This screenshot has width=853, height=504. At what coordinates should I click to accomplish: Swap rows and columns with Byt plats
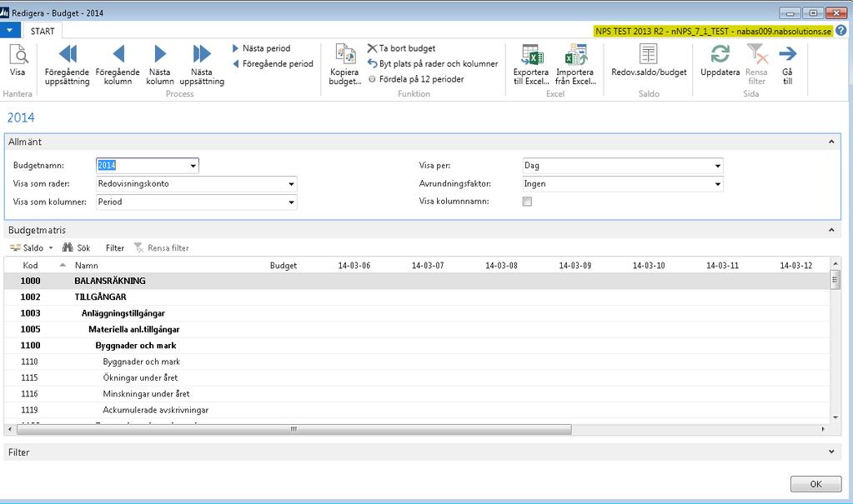click(433, 63)
